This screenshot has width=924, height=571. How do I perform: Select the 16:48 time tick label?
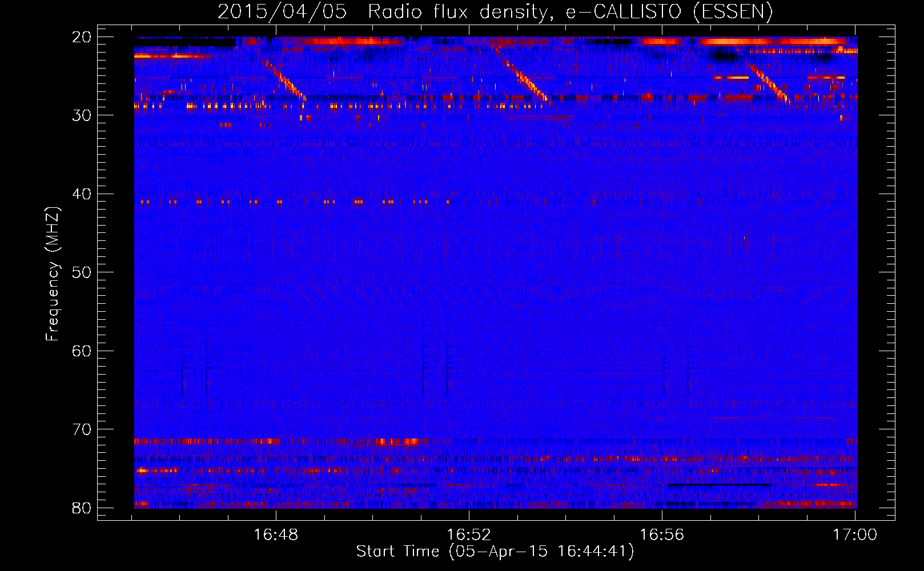pyautogui.click(x=276, y=534)
